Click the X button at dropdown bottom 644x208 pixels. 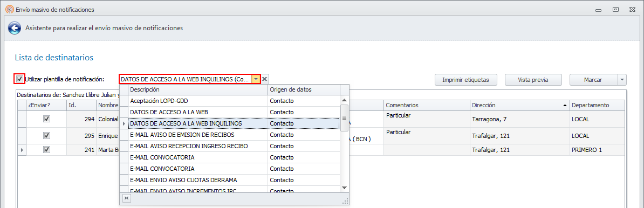coord(127,198)
